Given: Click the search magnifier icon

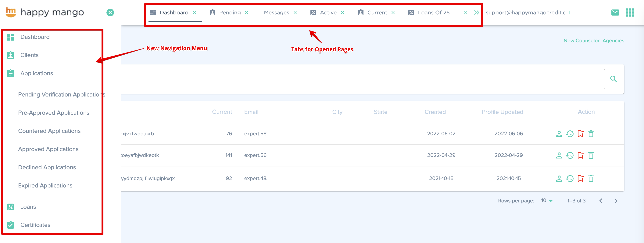Looking at the screenshot, I should (613, 79).
